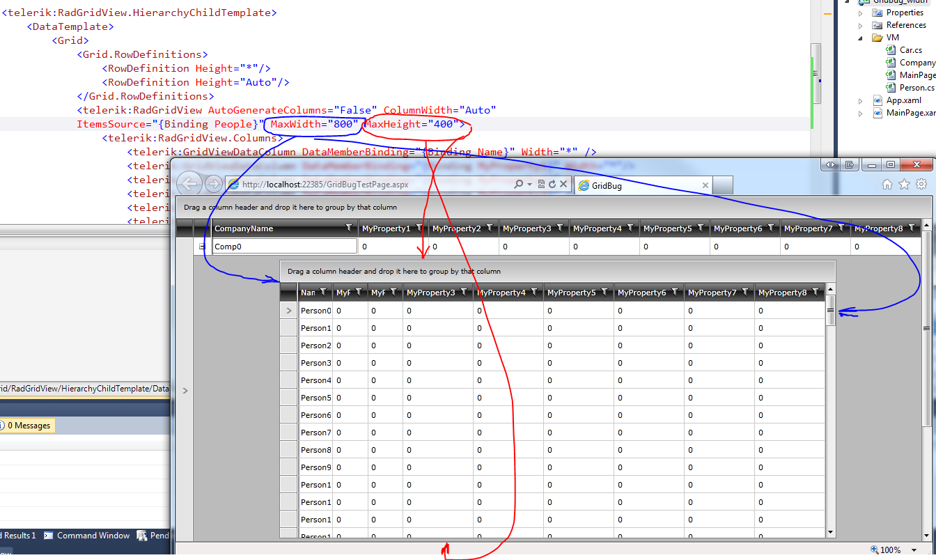Select row indicator for Person0
Viewport: 936px width, 560px height.
[x=289, y=311]
